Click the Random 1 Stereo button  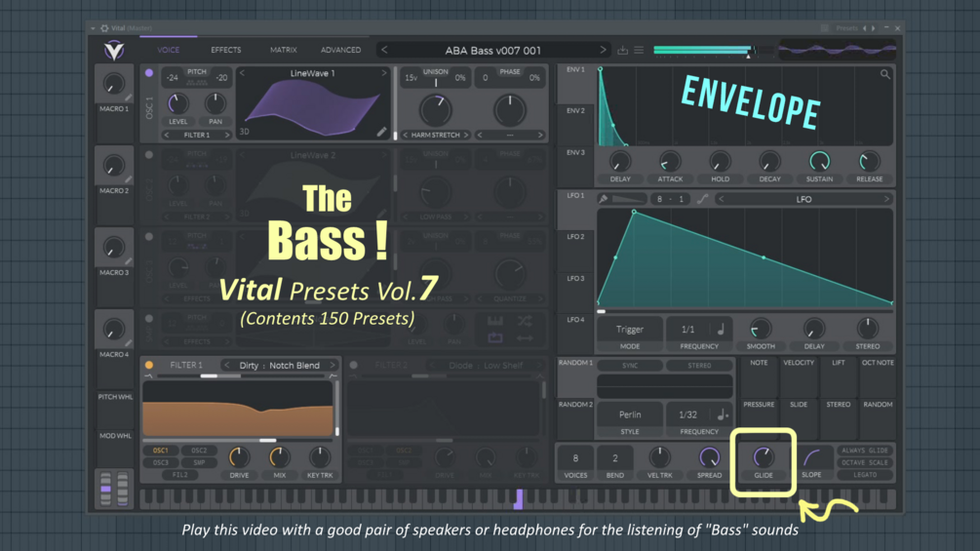(699, 366)
